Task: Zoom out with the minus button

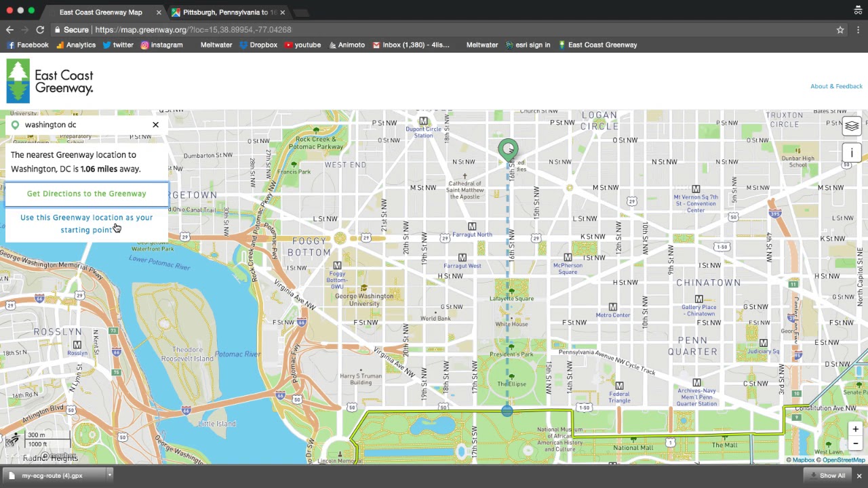Action: (855, 443)
